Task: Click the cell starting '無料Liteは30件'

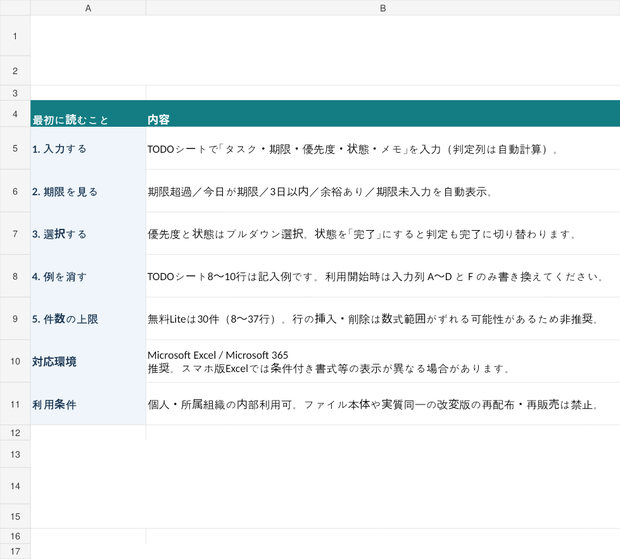Action: [x=383, y=319]
